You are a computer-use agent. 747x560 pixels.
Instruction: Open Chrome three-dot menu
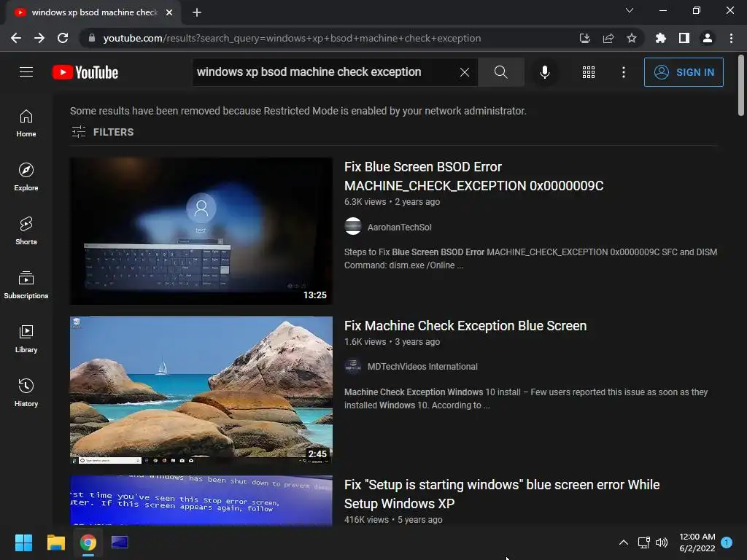click(x=731, y=38)
